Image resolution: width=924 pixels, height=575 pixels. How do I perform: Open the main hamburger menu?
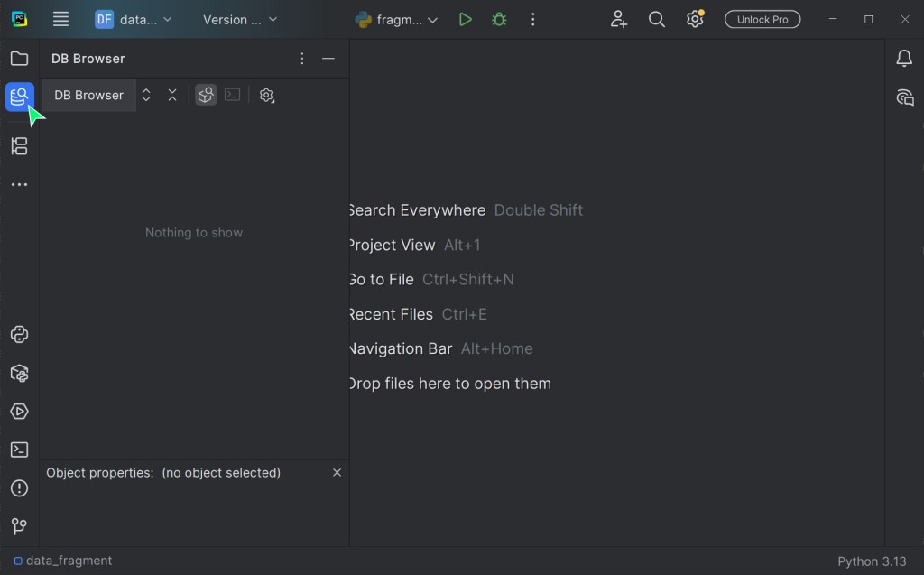(x=60, y=19)
